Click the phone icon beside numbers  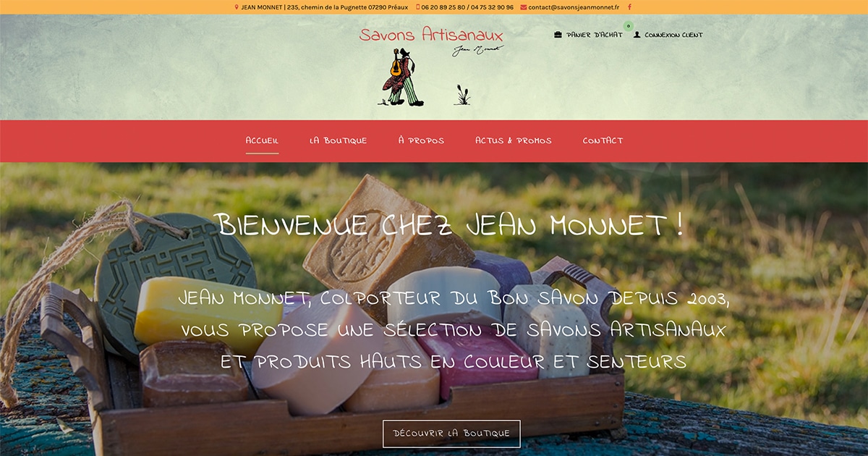[x=418, y=7]
